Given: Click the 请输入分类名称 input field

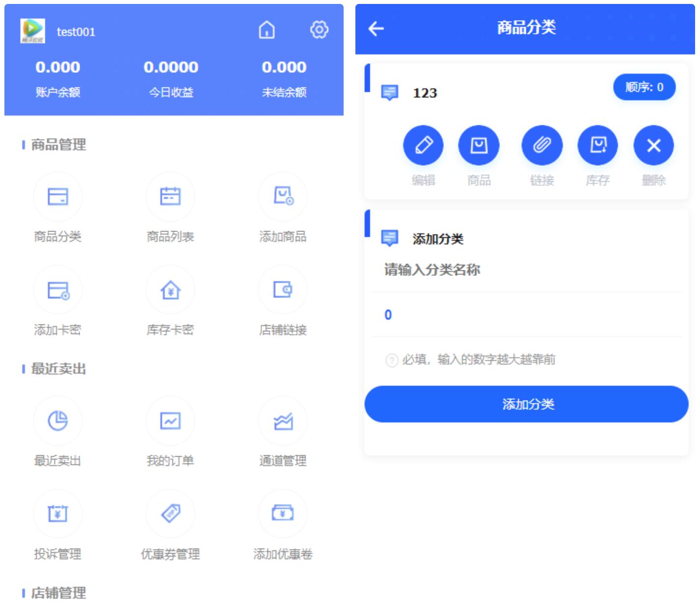Looking at the screenshot, I should coord(526,270).
